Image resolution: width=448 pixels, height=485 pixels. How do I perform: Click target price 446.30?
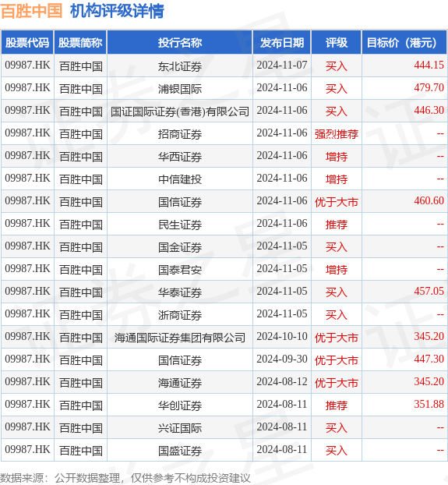(429, 110)
